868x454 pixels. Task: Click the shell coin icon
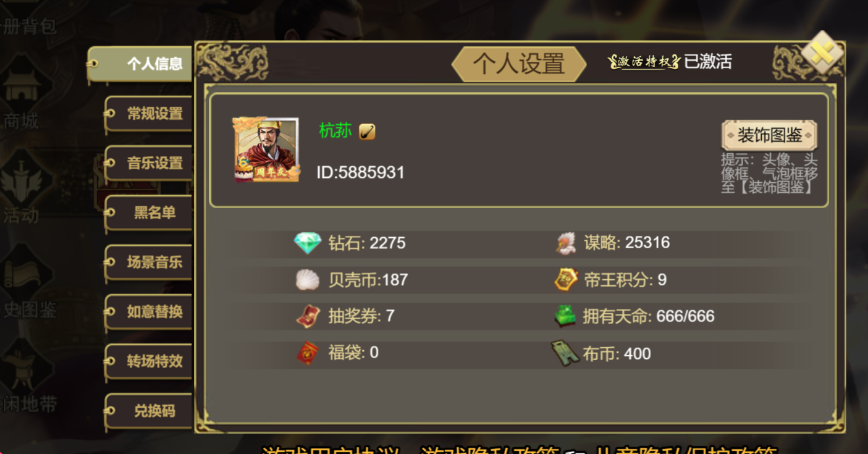[307, 280]
